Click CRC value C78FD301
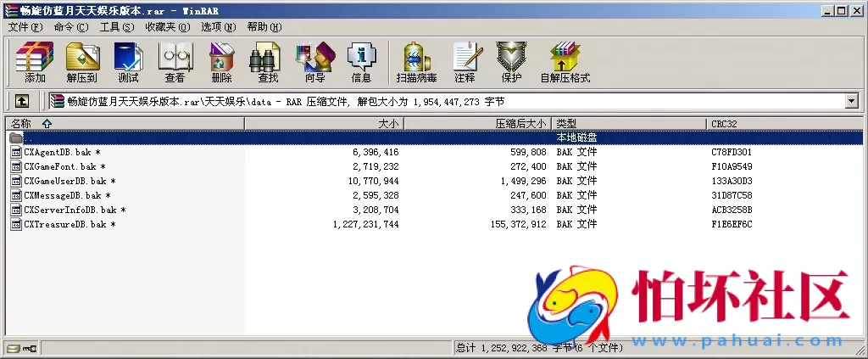 732,152
